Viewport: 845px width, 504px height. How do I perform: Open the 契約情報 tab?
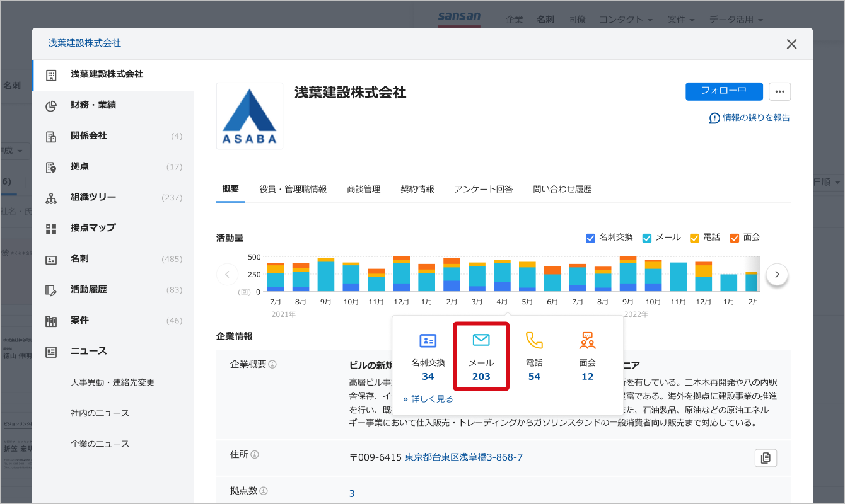point(417,189)
